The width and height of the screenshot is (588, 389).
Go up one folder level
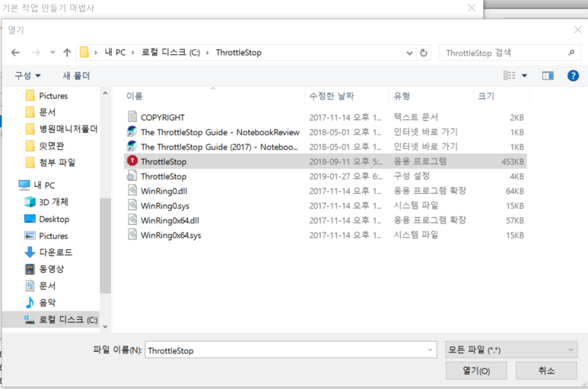point(67,52)
